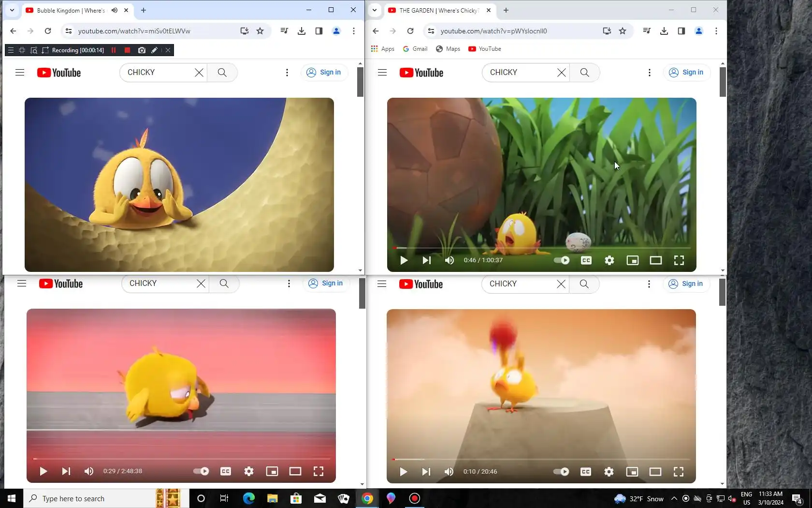The image size is (812, 508).
Task: Expand tab search in THE GARDEN window
Action: coord(375,10)
